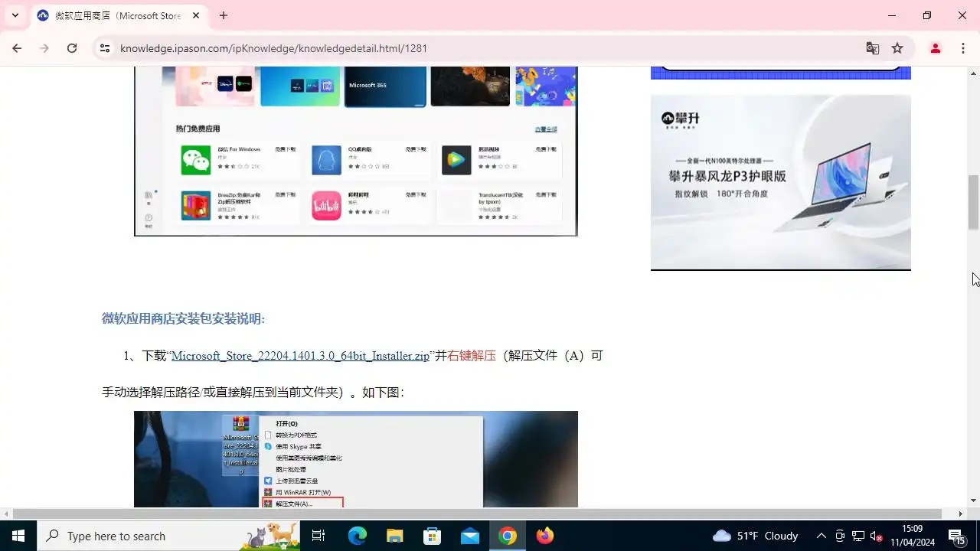
Task: Open File Explorer from taskbar
Action: coord(395,536)
